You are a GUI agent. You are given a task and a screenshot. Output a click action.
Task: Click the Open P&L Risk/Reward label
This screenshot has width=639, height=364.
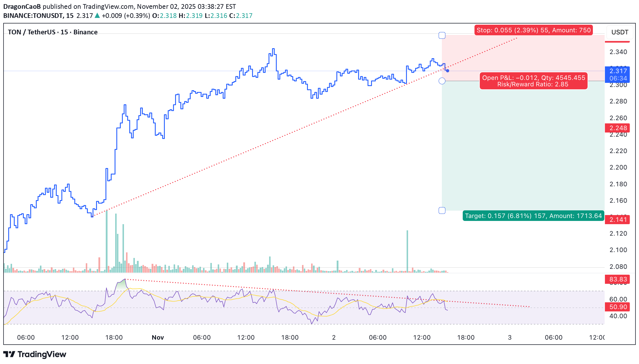(x=533, y=81)
